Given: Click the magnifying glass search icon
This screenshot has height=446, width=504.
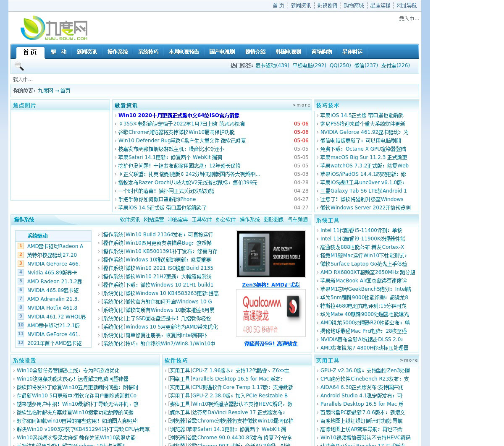Looking at the screenshot, I should click(19, 66).
